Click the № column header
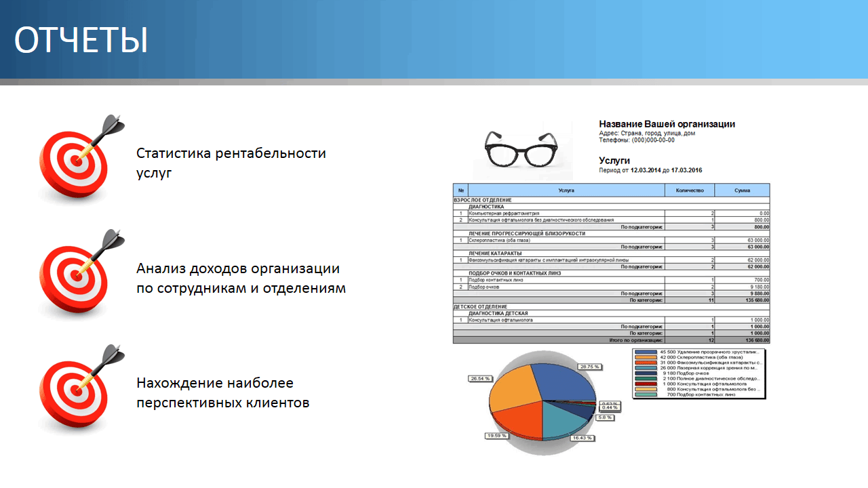 coord(460,190)
